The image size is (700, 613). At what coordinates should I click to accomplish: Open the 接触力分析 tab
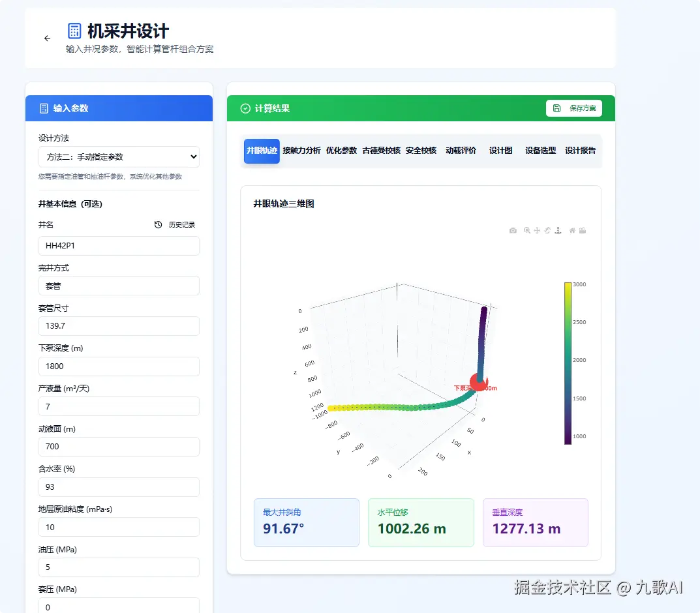(x=301, y=151)
